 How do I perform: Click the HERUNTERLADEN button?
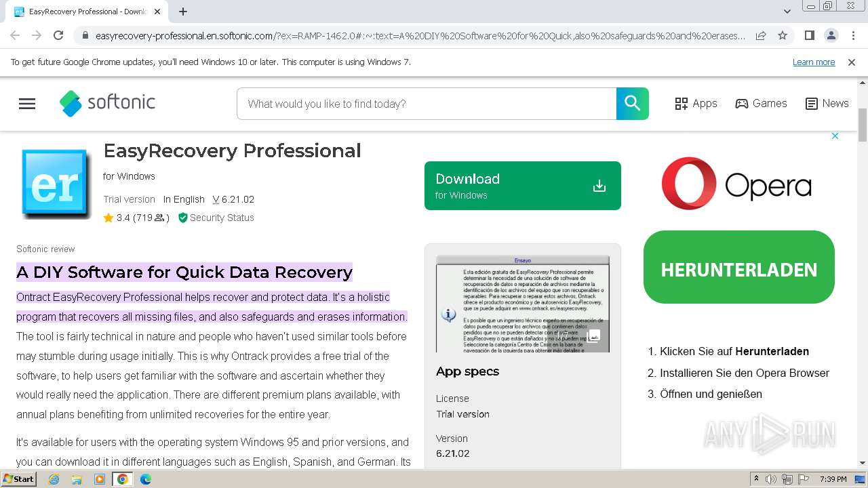click(739, 267)
